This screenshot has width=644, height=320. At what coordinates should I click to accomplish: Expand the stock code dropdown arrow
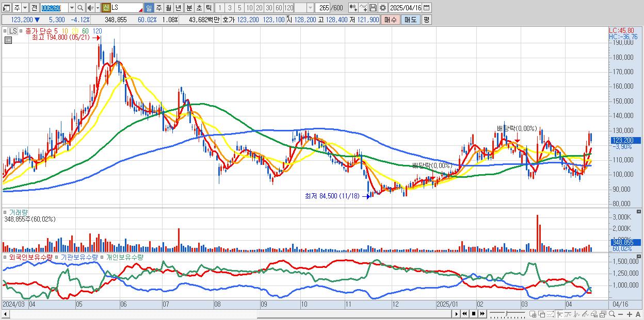(72, 8)
